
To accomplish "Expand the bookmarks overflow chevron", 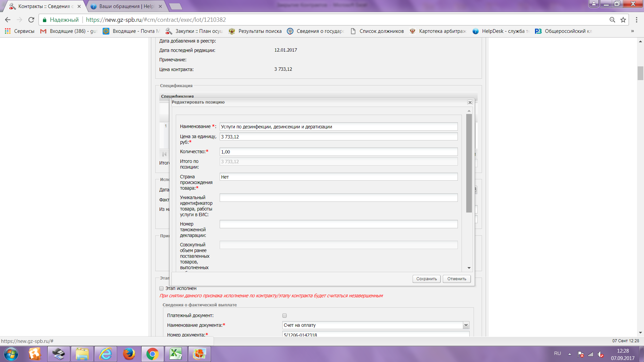I will pyautogui.click(x=632, y=31).
